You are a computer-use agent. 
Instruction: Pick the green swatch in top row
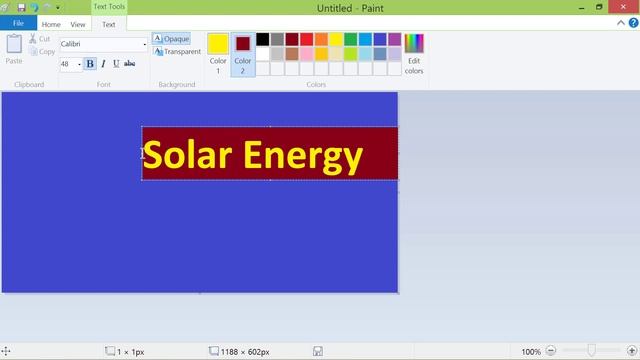[351, 39]
